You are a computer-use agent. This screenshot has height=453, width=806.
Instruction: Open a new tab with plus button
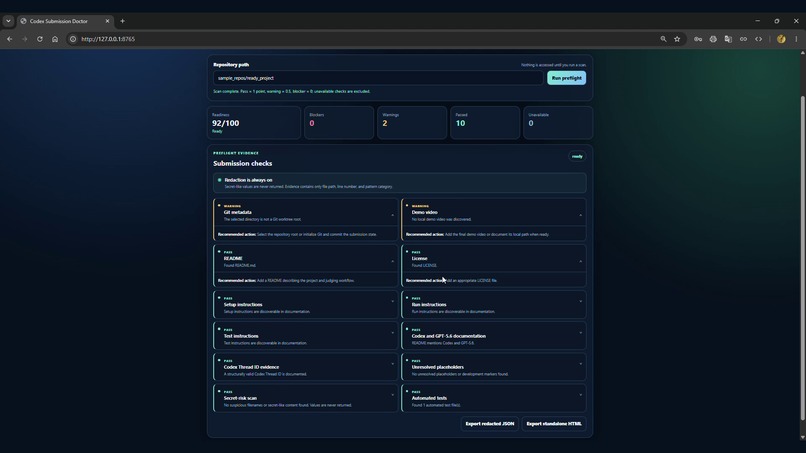coord(122,21)
